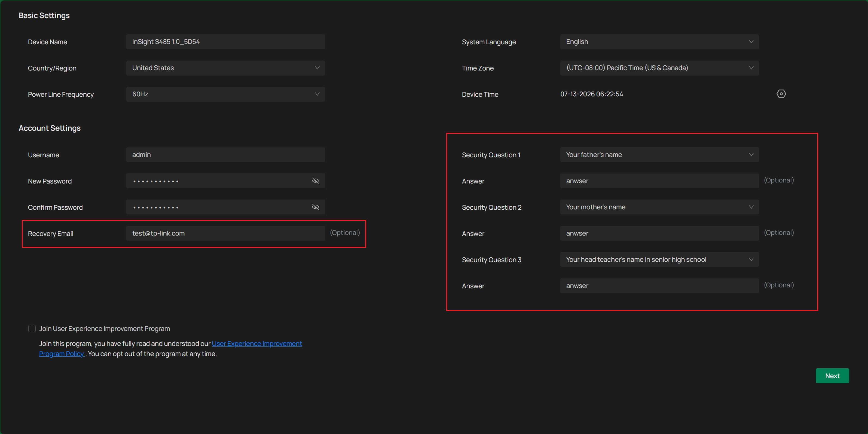
Task: Click the Basic Settings heading
Action: [44, 16]
